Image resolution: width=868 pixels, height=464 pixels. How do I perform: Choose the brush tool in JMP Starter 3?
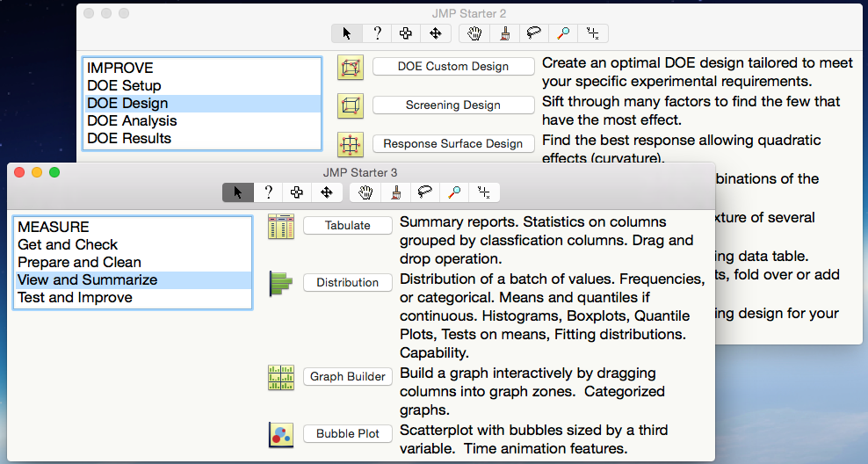pyautogui.click(x=396, y=192)
